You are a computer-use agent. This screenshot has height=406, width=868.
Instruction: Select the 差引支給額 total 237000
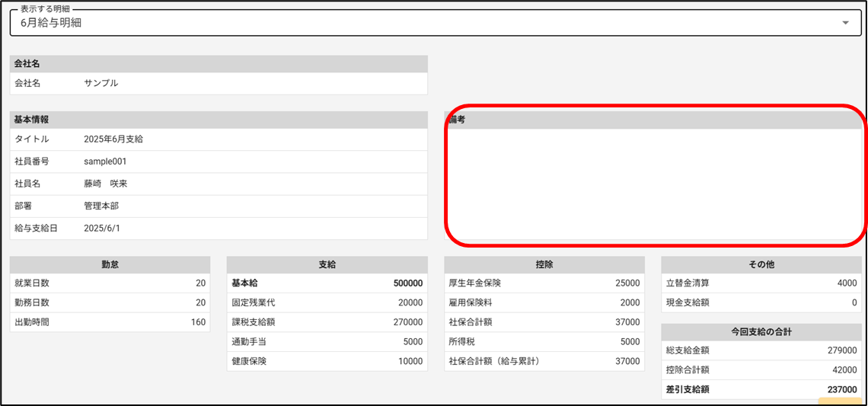841,389
